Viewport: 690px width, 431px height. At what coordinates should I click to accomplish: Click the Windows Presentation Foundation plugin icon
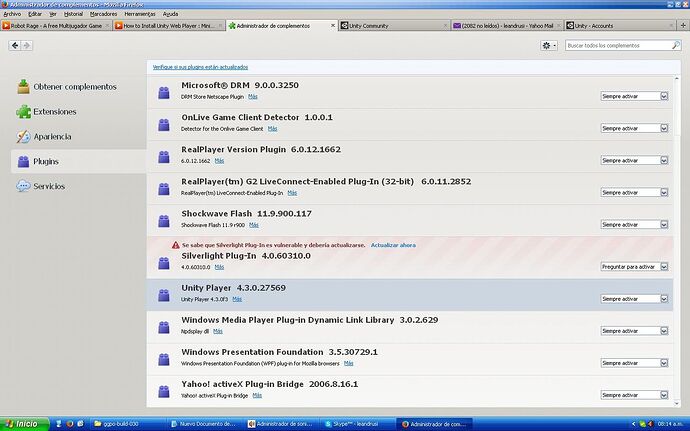tap(164, 360)
